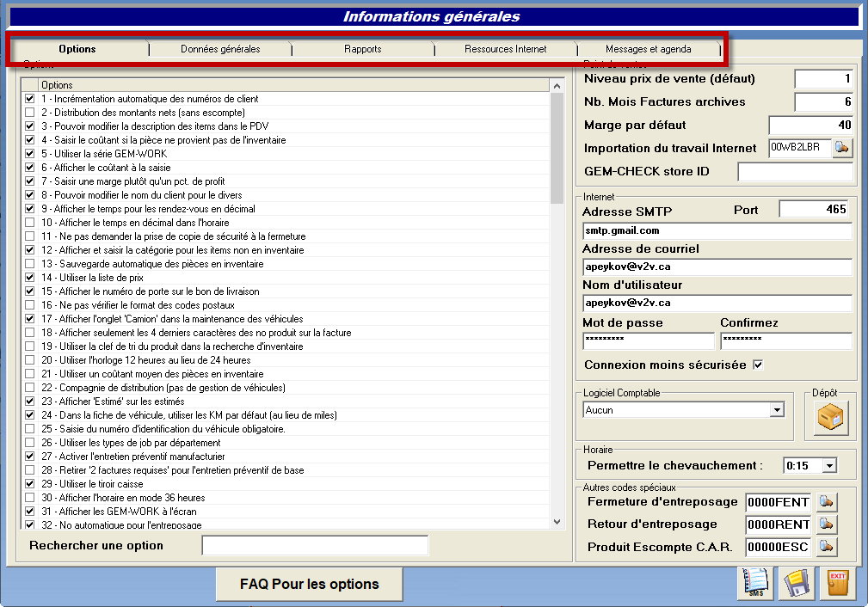Select row text '13 - Sauvegarde automatique des pièces en inventaire'
Screen dimensions: 868x607
pos(152,264)
